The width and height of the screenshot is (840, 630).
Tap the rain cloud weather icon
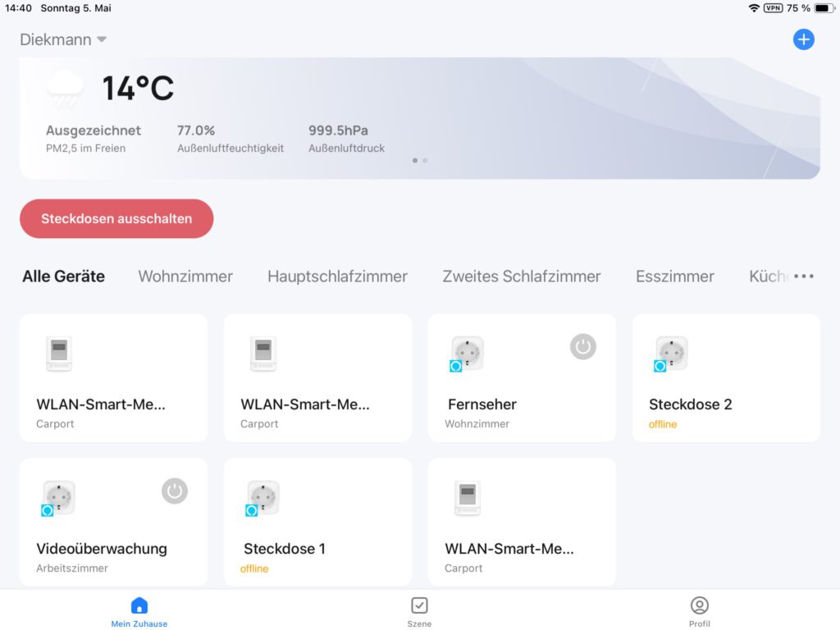click(x=65, y=89)
